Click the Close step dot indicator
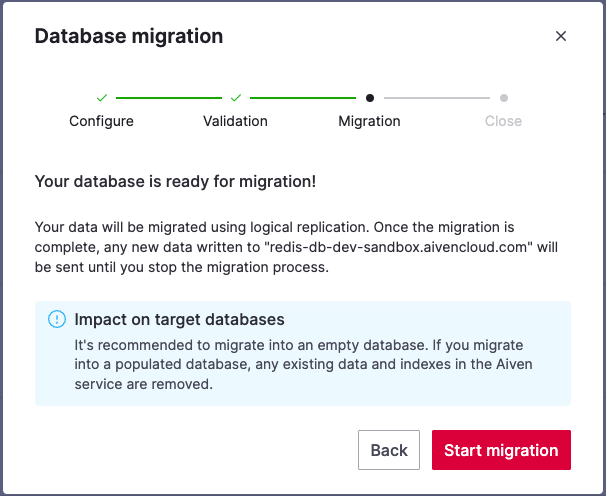This screenshot has height=496, width=606. [504, 98]
